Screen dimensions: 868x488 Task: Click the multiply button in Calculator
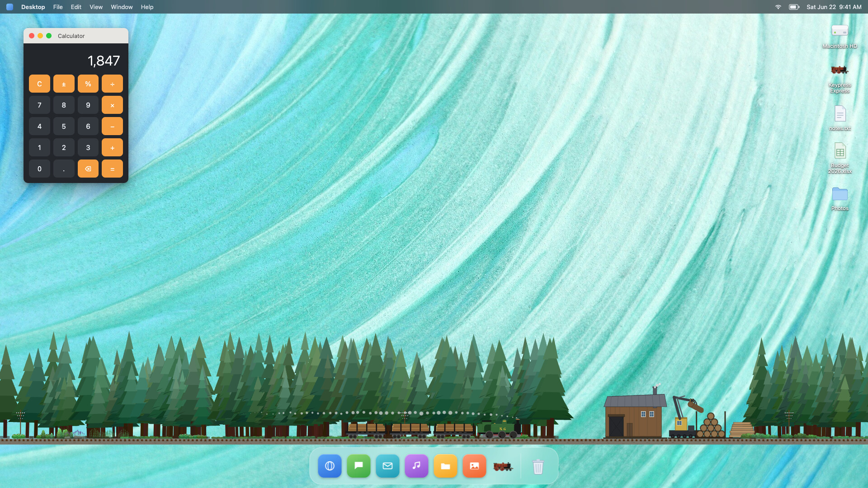(x=112, y=105)
